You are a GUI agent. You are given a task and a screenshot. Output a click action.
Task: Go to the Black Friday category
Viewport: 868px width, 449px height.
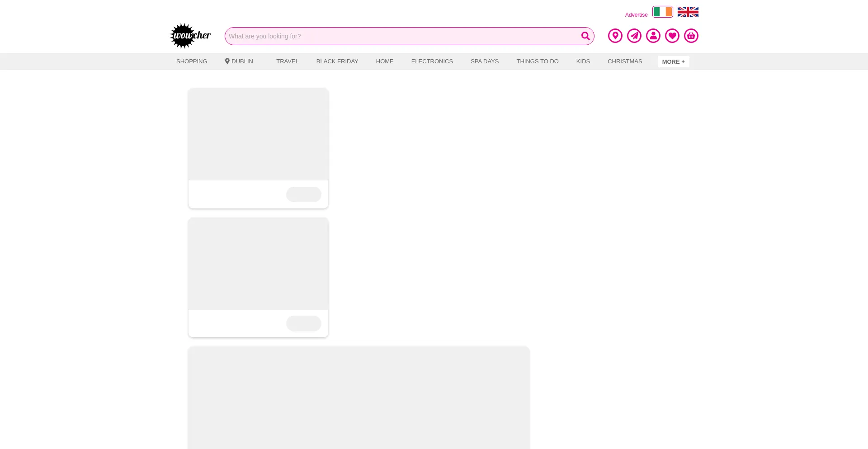point(337,61)
